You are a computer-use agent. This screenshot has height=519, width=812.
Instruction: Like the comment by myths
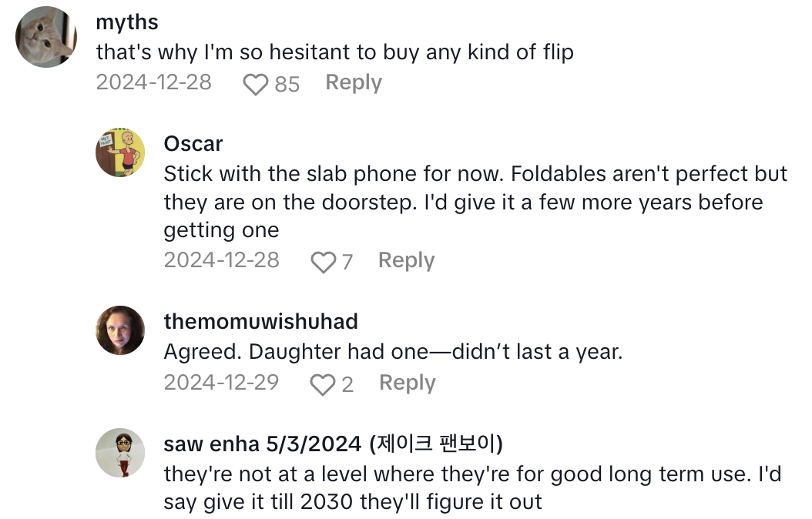tap(255, 84)
